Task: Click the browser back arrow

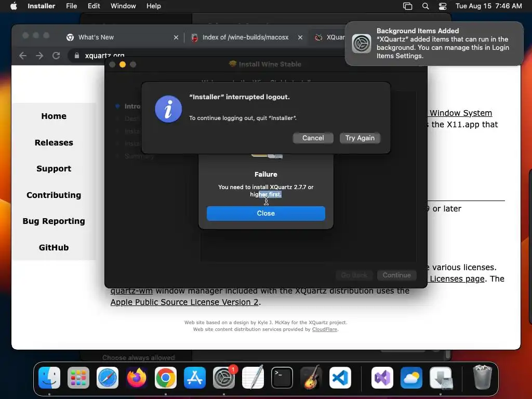Action: point(23,55)
